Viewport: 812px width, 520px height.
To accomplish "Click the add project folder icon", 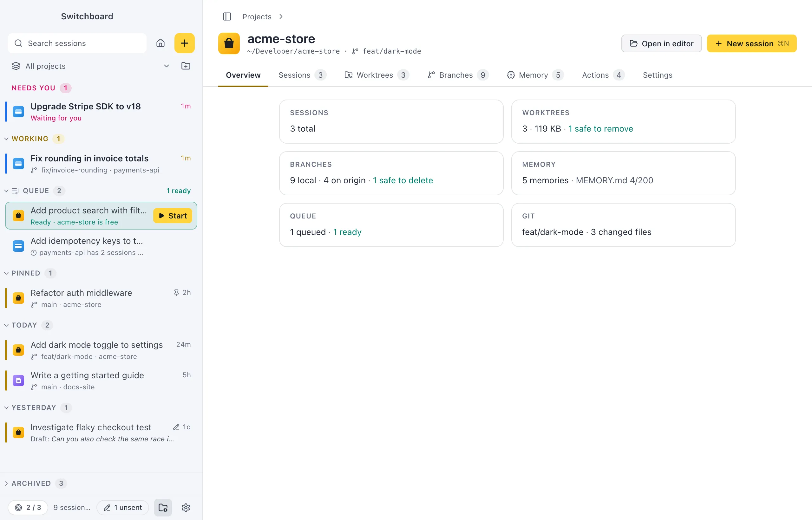I will point(186,66).
